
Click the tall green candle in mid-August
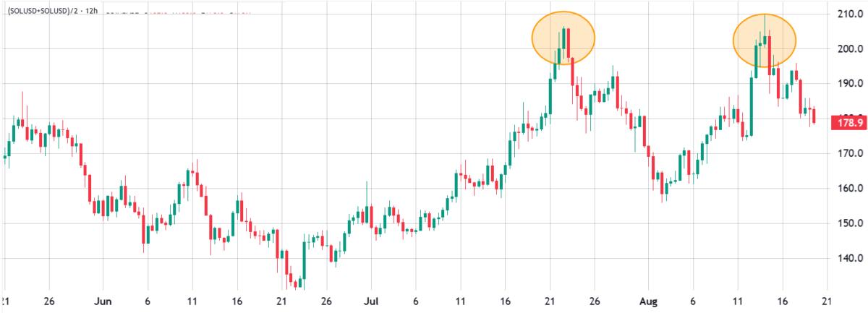pyautogui.click(x=752, y=105)
